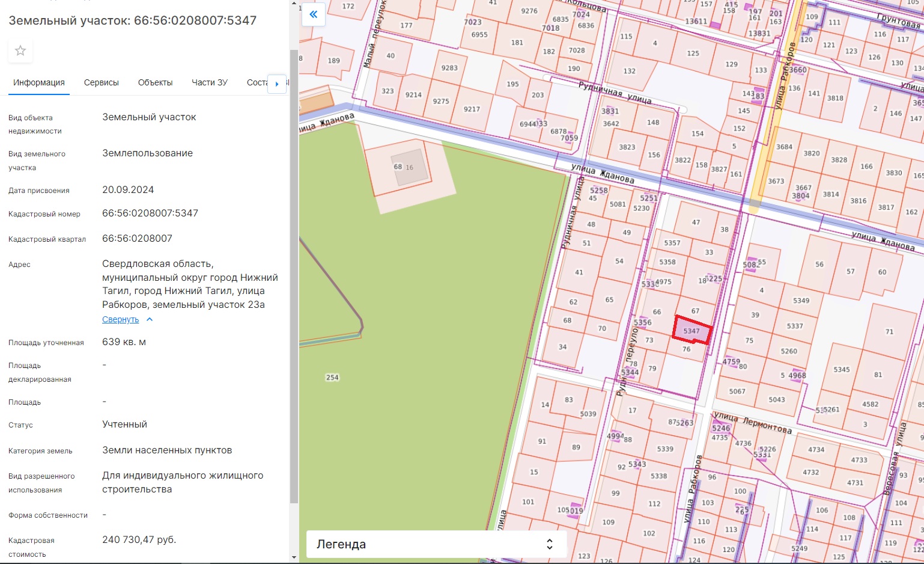Select the Части ЗУ tab
Screen dimensions: 924x564
(x=209, y=82)
